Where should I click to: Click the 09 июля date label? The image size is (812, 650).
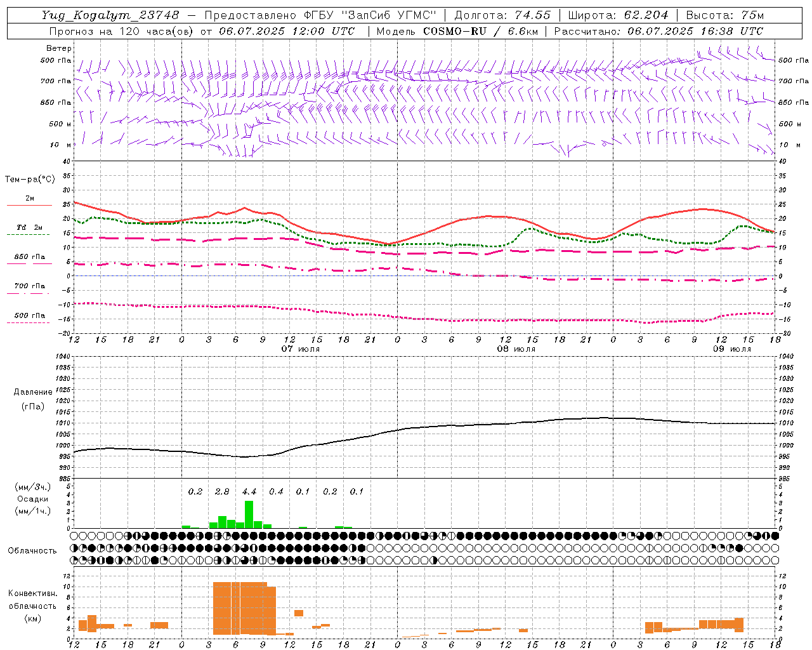(x=732, y=349)
